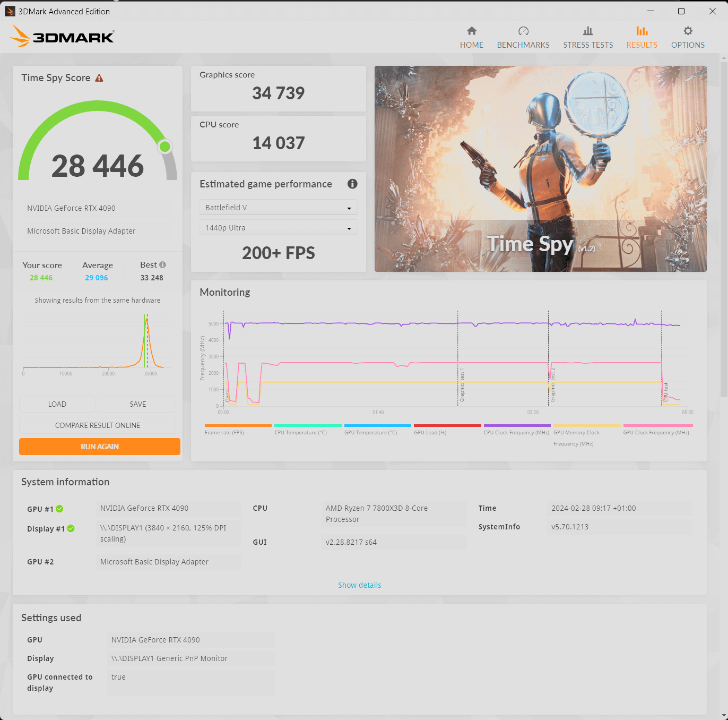This screenshot has width=728, height=720.
Task: Click the Best score 33 248
Action: tap(152, 278)
